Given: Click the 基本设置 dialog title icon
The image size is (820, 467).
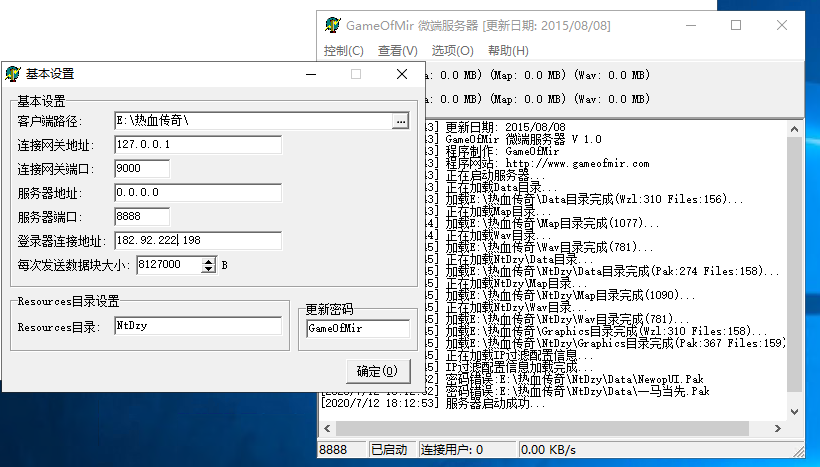Looking at the screenshot, I should pos(13,74).
